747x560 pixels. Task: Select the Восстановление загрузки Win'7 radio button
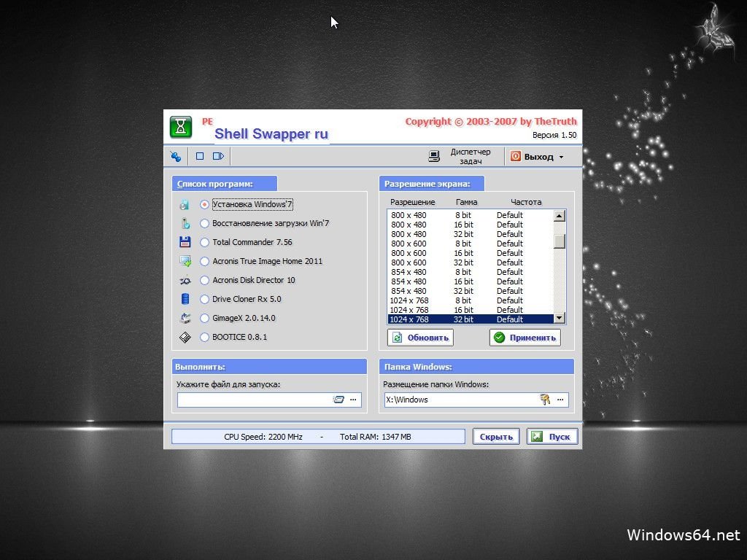204,223
